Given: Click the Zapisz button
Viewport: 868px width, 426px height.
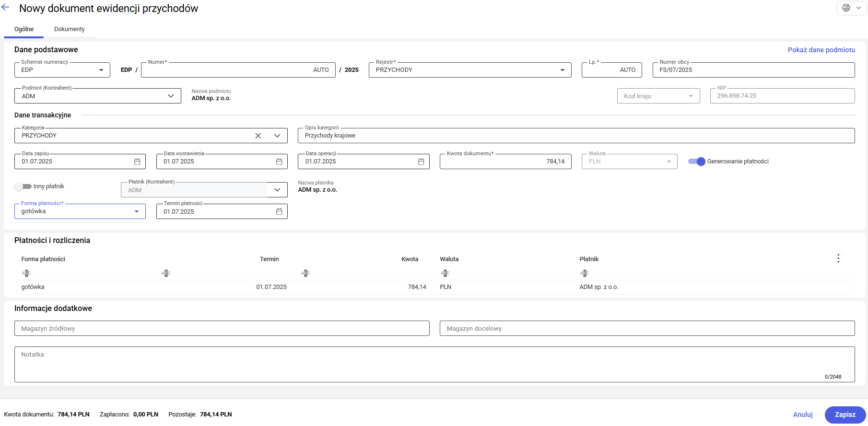Looking at the screenshot, I should pyautogui.click(x=845, y=414).
